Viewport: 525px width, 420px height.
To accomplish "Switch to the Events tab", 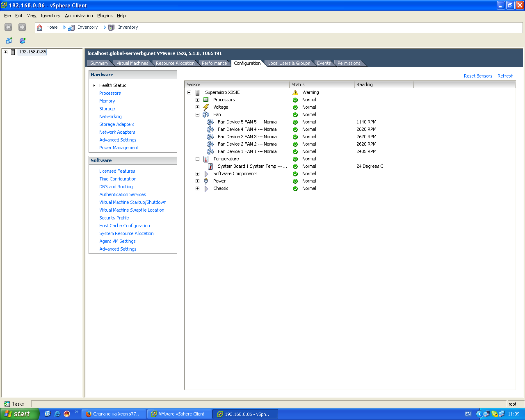I will coord(324,63).
